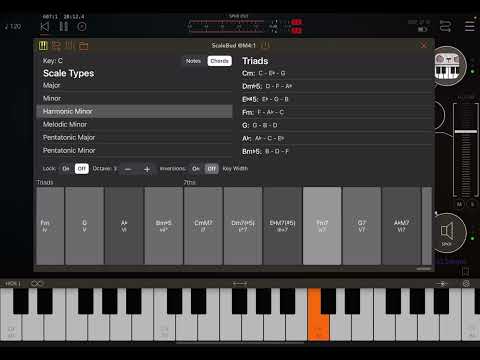Select the Harmonic Minor scale type
480x360 pixels.
(134, 111)
